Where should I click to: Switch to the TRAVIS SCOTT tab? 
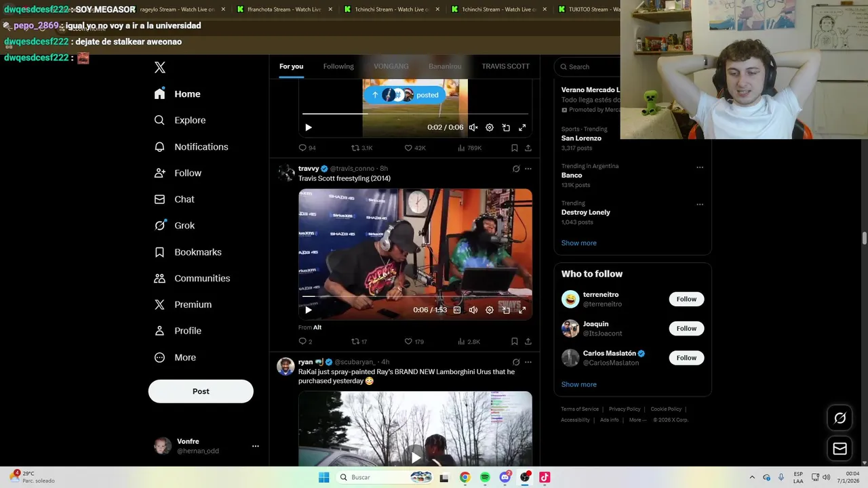point(506,66)
